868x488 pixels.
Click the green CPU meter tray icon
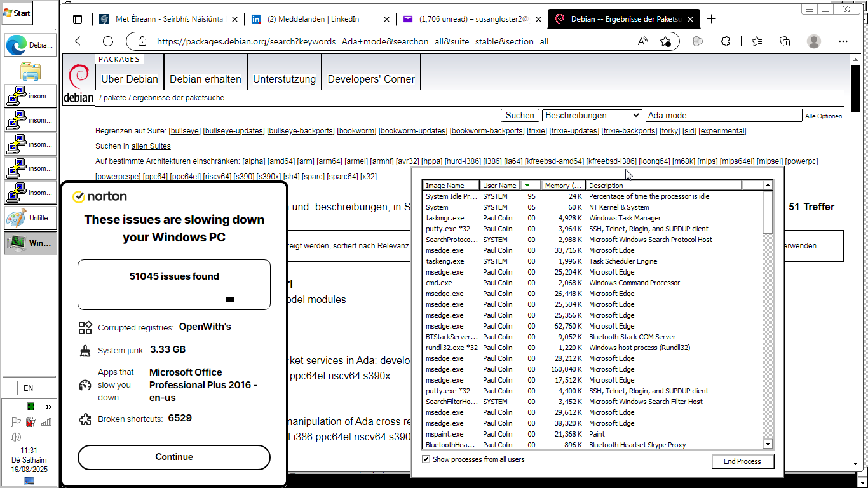[31, 406]
